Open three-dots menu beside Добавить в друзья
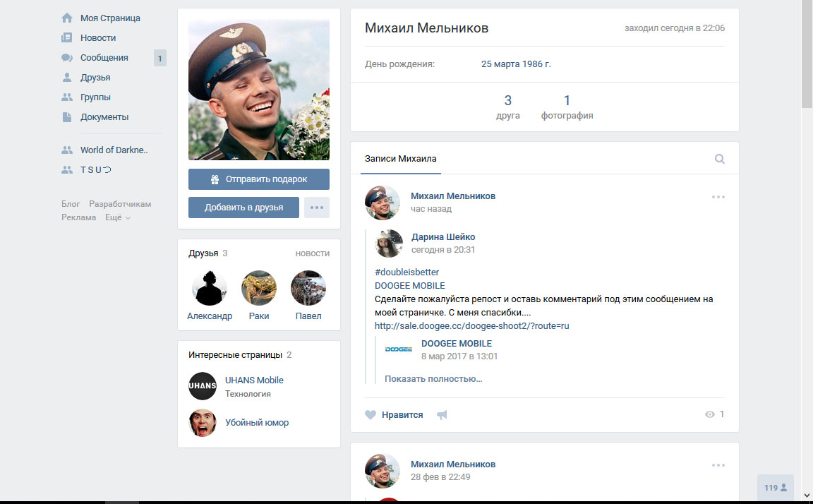The image size is (813, 504). (x=317, y=208)
